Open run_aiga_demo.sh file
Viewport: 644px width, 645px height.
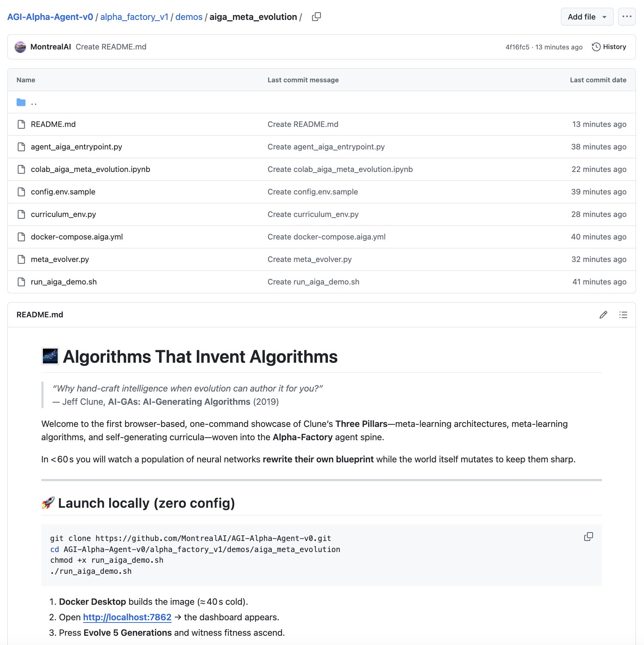click(x=64, y=282)
